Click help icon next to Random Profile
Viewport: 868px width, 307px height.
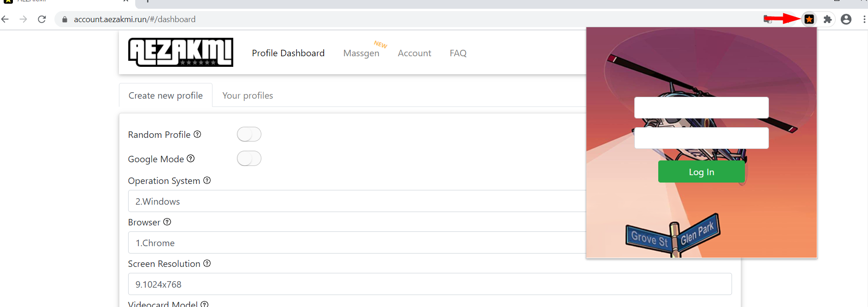click(x=197, y=134)
